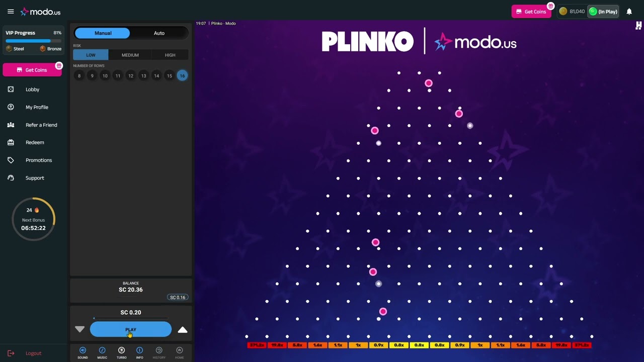Open the notifications bell
Viewport: 644px width, 362px height.
click(x=629, y=12)
